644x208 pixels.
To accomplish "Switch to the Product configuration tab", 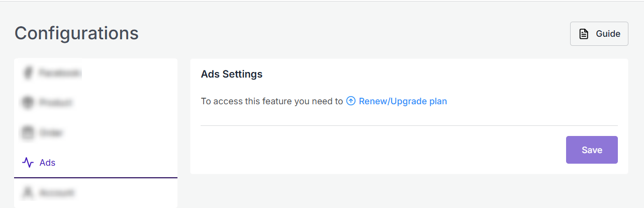I will pos(56,103).
